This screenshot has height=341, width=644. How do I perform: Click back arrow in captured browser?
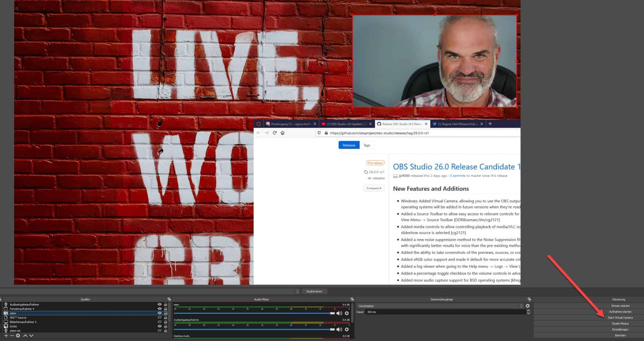coord(258,133)
